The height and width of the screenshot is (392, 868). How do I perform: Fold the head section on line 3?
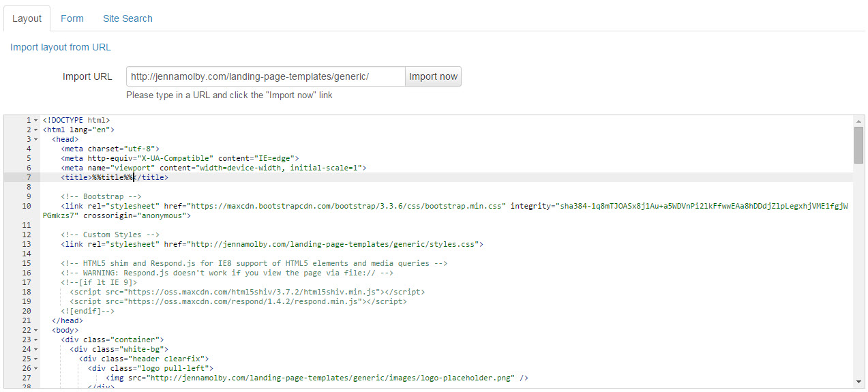point(35,139)
